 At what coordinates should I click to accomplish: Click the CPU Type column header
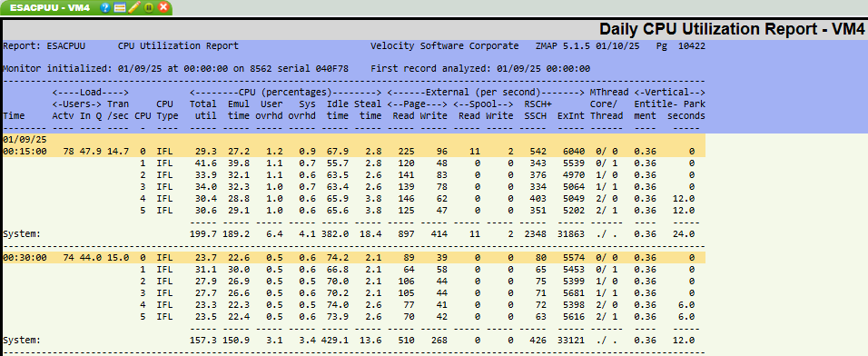[165, 110]
